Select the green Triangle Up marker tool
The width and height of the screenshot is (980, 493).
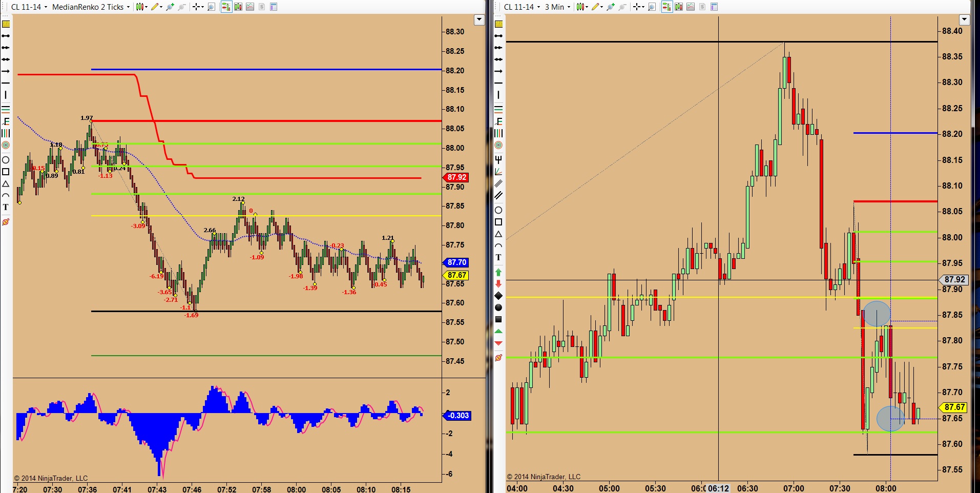(x=498, y=331)
